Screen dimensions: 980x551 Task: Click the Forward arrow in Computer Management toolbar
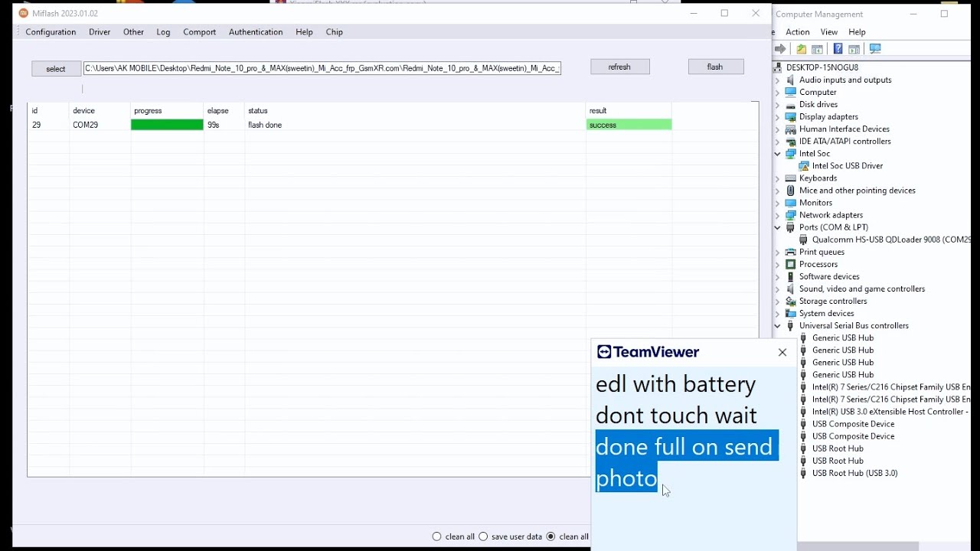[x=780, y=49]
